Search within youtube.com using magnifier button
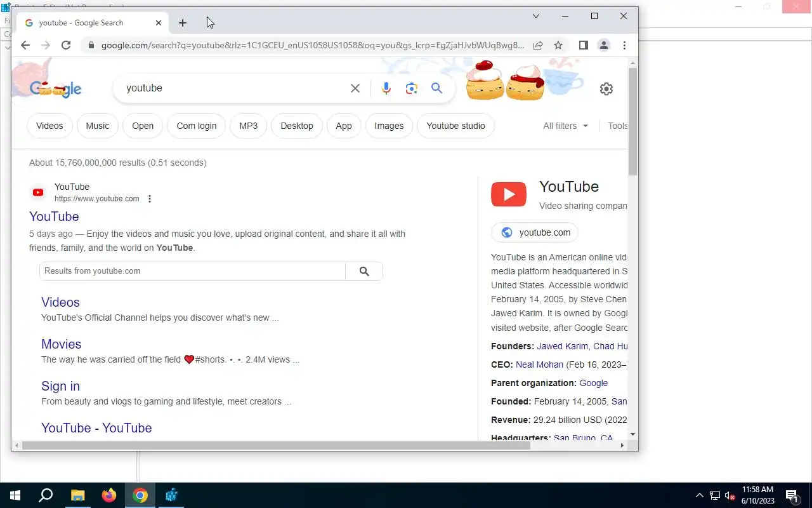 (364, 271)
